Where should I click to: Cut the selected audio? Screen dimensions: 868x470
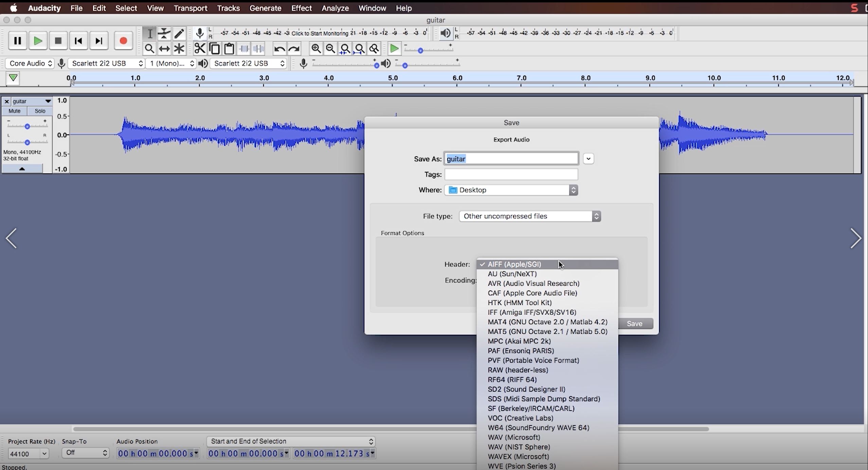click(x=200, y=49)
